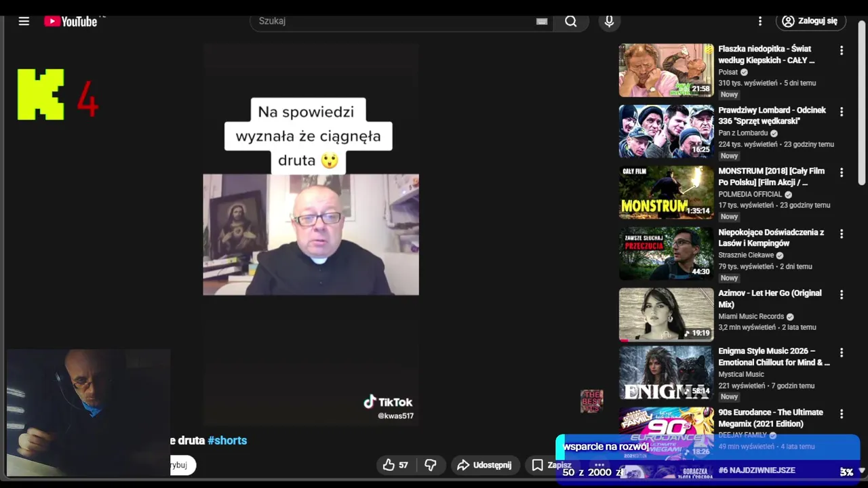
Task: Click title Flaszka niedopitka - Świat według Kiepskich
Action: tap(766, 54)
